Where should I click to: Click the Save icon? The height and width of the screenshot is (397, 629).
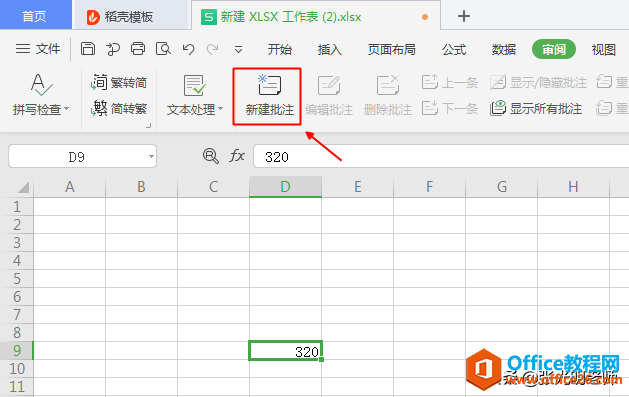(88, 49)
